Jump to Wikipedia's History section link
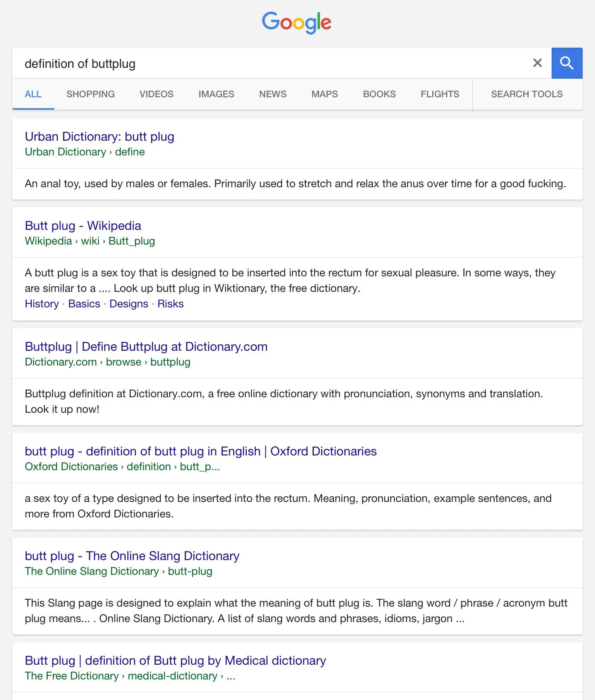595x700 pixels. pyautogui.click(x=42, y=304)
